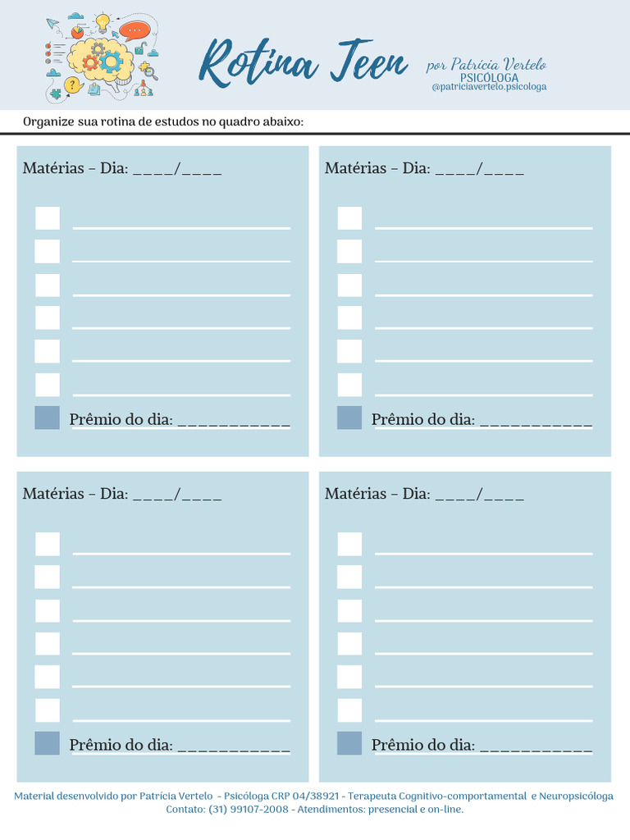Click the people hierarchy icon near the brain
The height and width of the screenshot is (840, 630).
pos(144,88)
